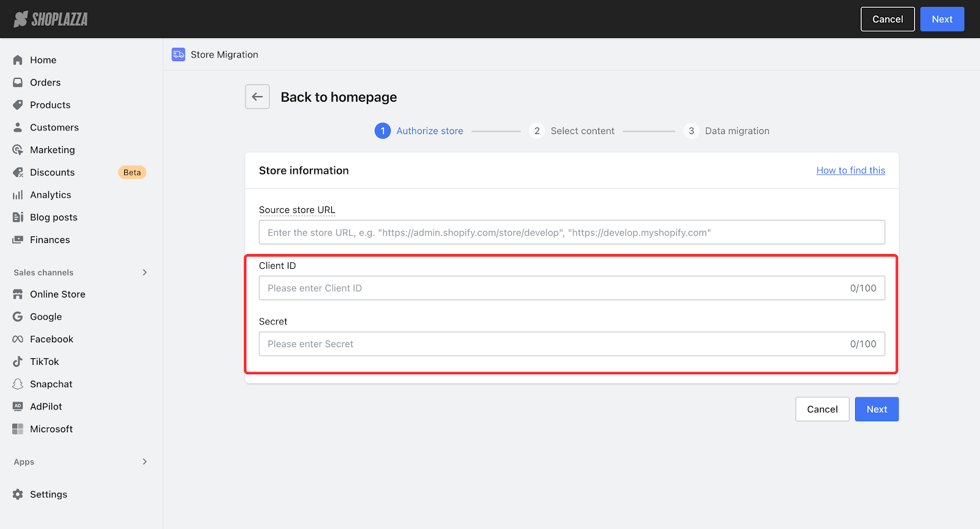Open the TikTok channel icon
The height and width of the screenshot is (529, 980).
18,362
